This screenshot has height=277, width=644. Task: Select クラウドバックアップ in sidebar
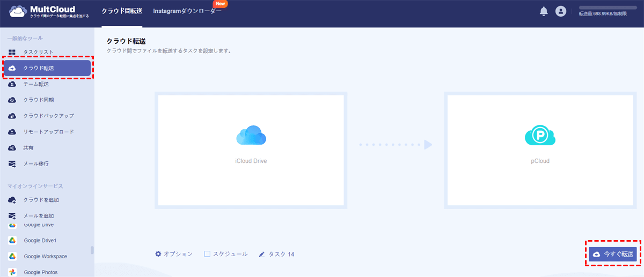tap(48, 116)
